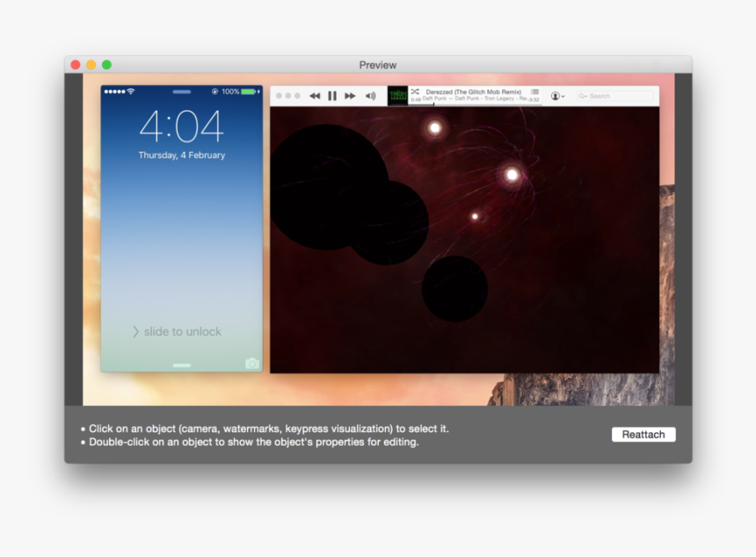
Task: Open the Up Next list icon
Action: point(534,91)
